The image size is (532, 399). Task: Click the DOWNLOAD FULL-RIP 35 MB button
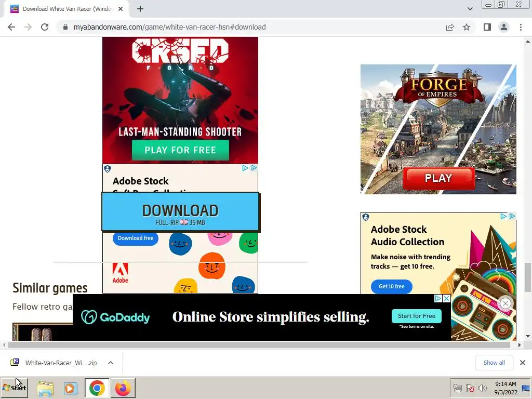[180, 212]
